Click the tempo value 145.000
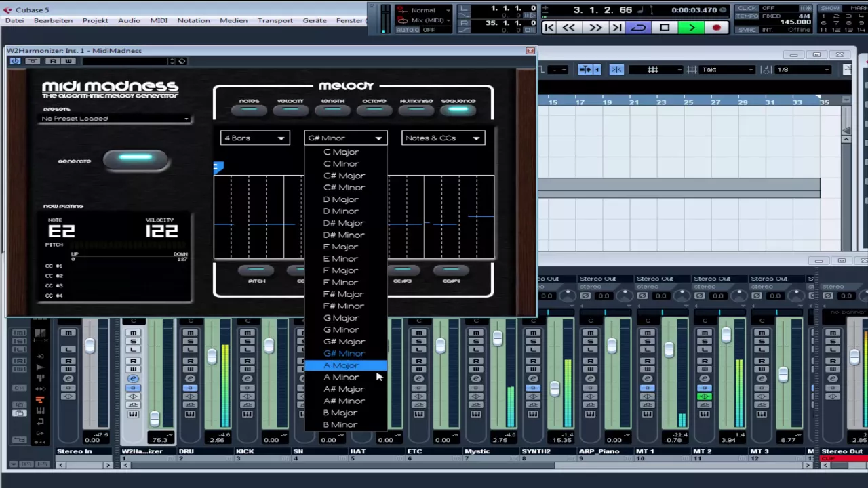 point(795,22)
